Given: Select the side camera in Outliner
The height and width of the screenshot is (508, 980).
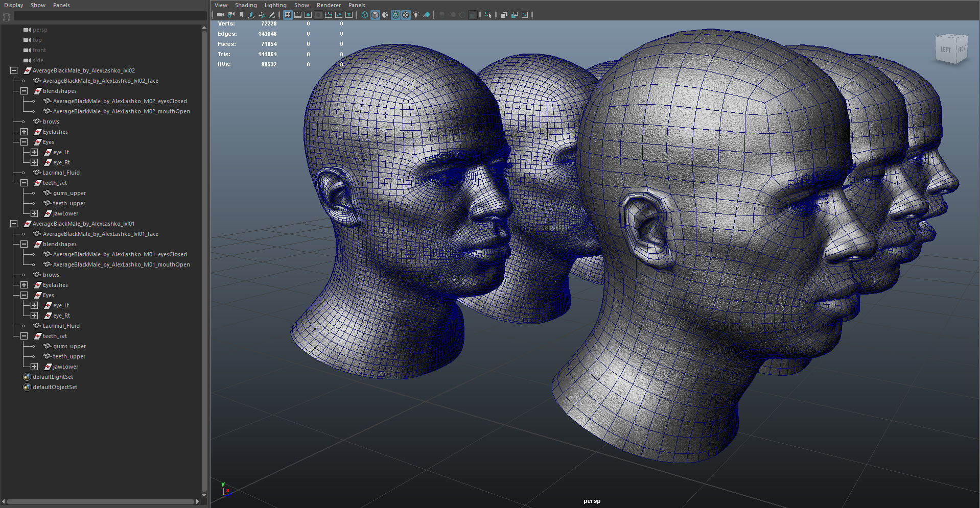Looking at the screenshot, I should click(x=38, y=60).
